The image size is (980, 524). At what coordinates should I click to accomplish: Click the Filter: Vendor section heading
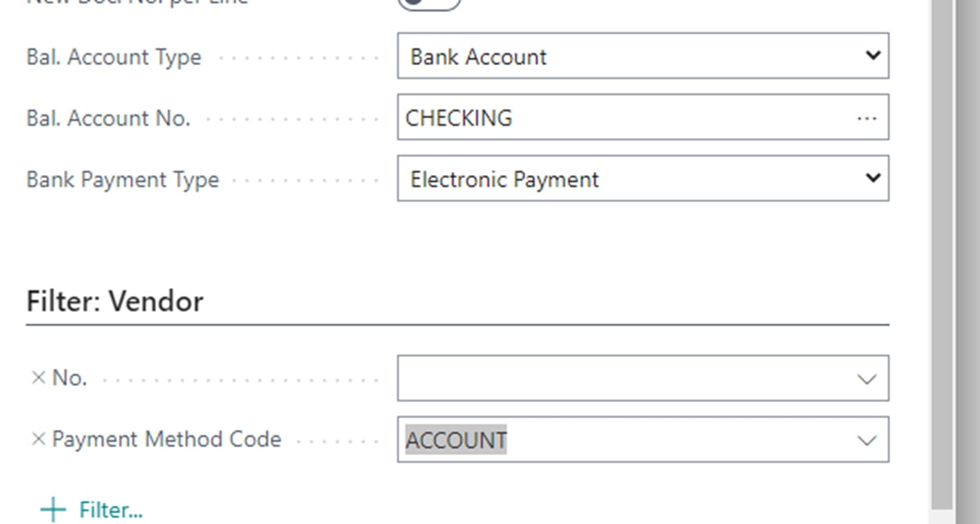(x=115, y=300)
